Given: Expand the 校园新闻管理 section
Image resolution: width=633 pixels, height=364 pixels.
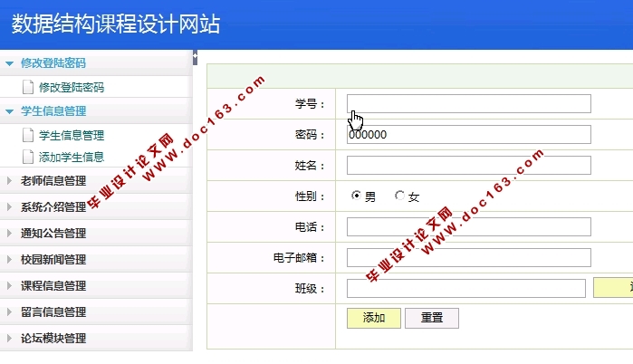Looking at the screenshot, I should tap(53, 259).
